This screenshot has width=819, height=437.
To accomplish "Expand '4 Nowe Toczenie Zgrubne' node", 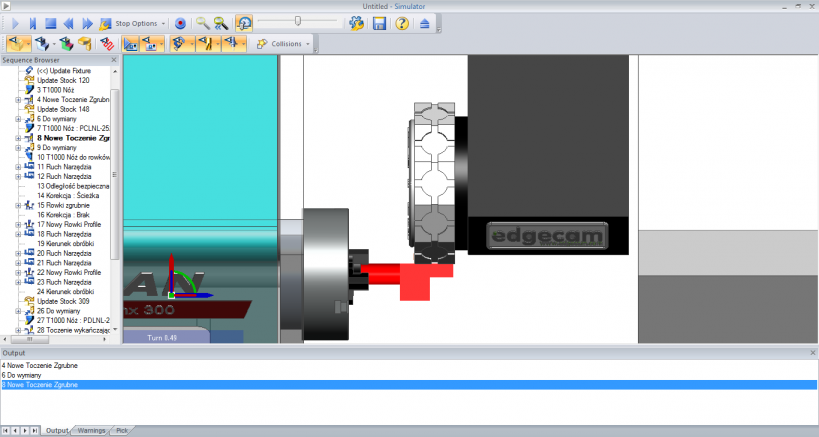I will point(18,100).
